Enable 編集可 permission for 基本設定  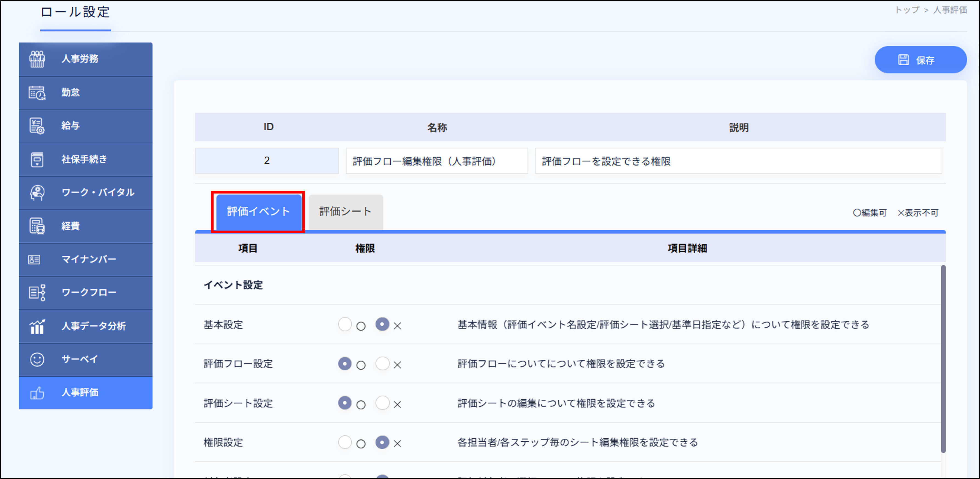point(345,325)
